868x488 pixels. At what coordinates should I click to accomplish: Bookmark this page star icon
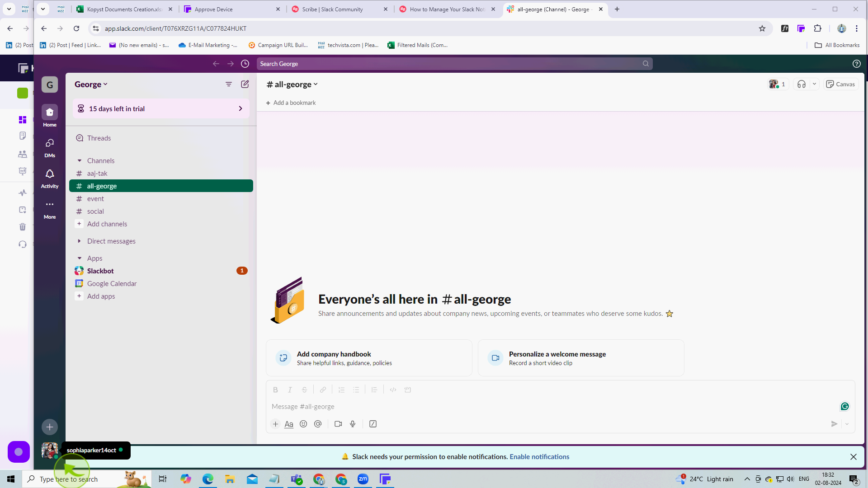[x=762, y=28]
